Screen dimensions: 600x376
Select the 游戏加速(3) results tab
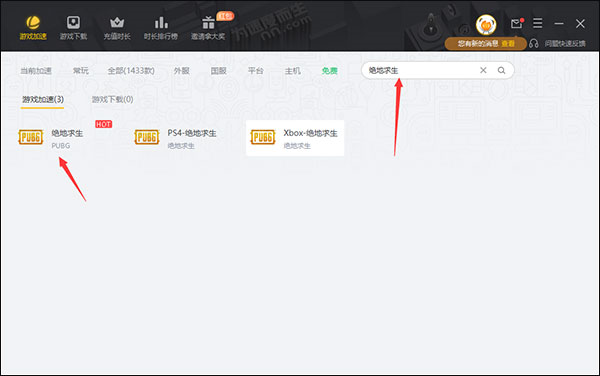(42, 99)
